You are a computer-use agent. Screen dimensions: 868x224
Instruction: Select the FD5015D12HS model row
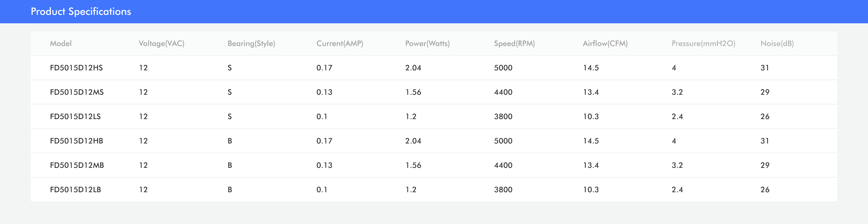[x=76, y=68]
